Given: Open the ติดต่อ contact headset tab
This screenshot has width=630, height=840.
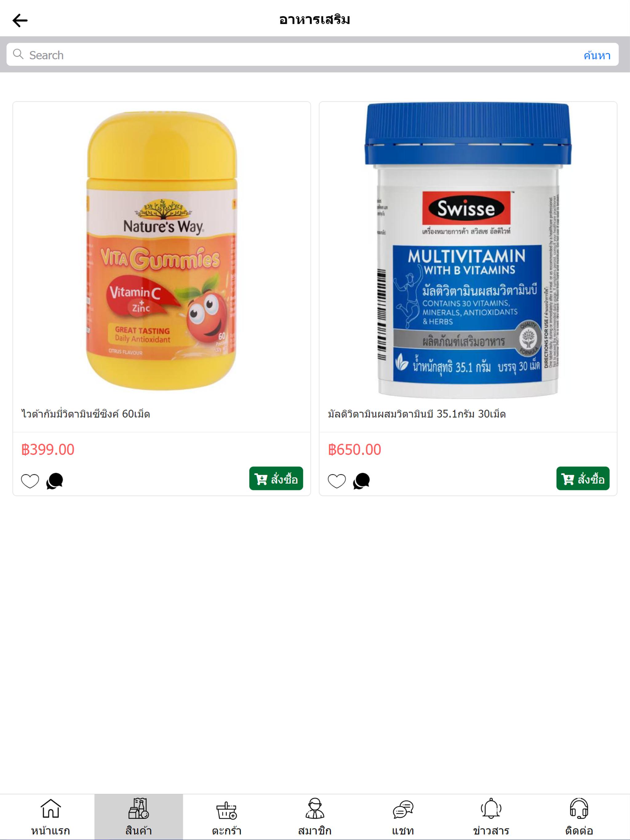Looking at the screenshot, I should pos(579,817).
